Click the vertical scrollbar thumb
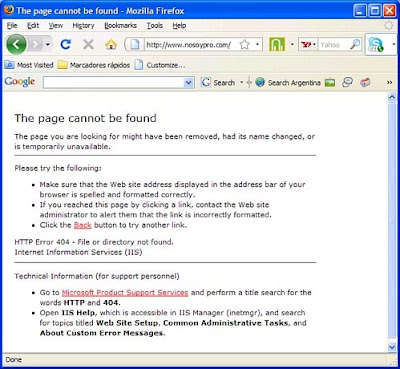 [x=392, y=220]
